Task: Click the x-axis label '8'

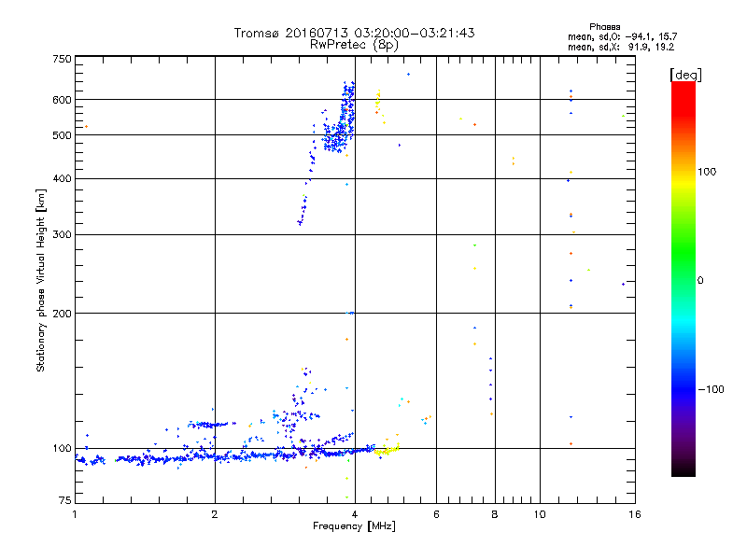Action: coord(495,514)
